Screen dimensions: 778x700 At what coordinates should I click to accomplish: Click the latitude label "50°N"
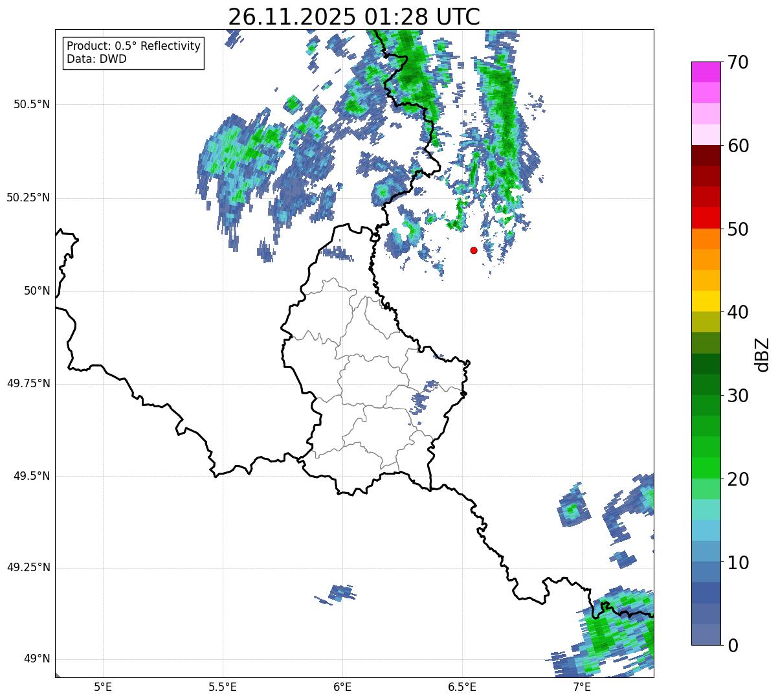pos(37,291)
